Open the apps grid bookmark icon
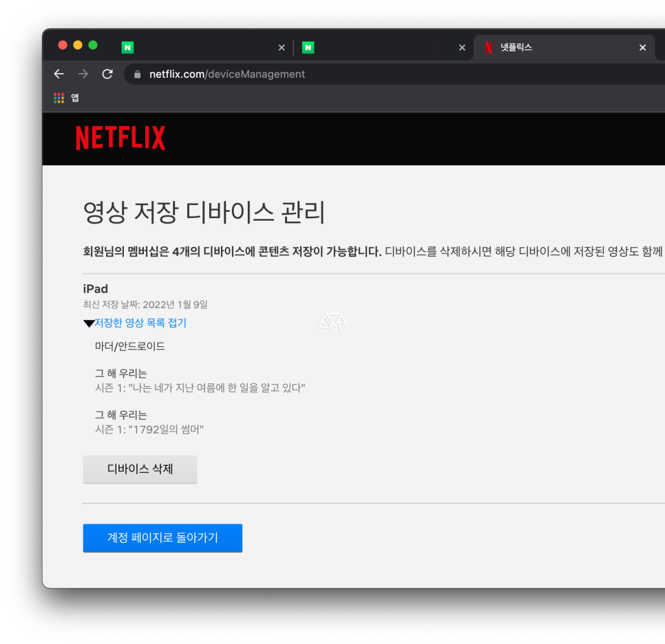The width and height of the screenshot is (665, 644). pos(59,98)
